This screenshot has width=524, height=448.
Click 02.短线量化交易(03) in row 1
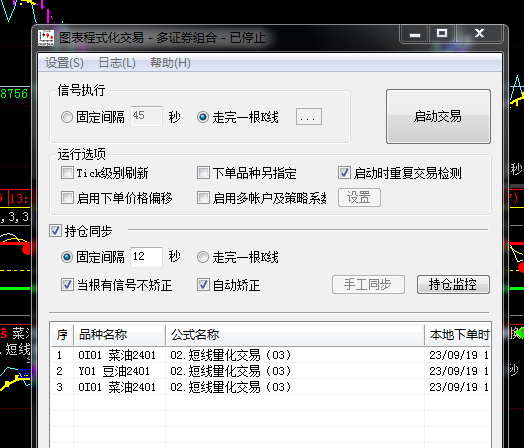coord(231,355)
